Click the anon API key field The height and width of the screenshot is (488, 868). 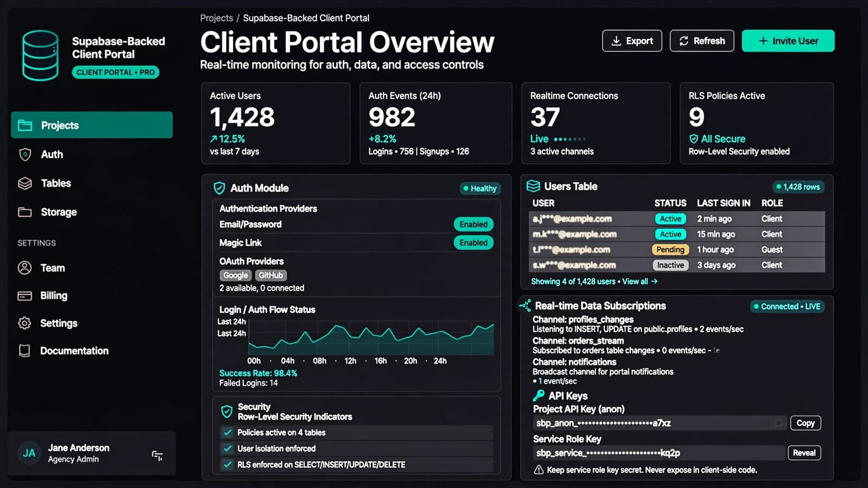pos(660,423)
